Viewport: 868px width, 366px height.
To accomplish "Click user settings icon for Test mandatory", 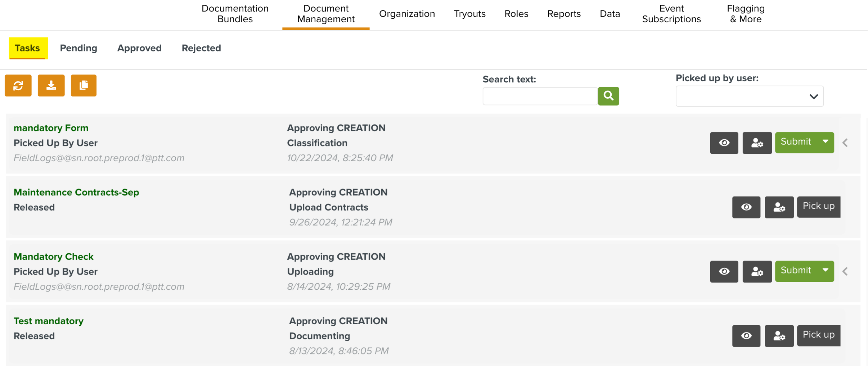I will (x=779, y=336).
